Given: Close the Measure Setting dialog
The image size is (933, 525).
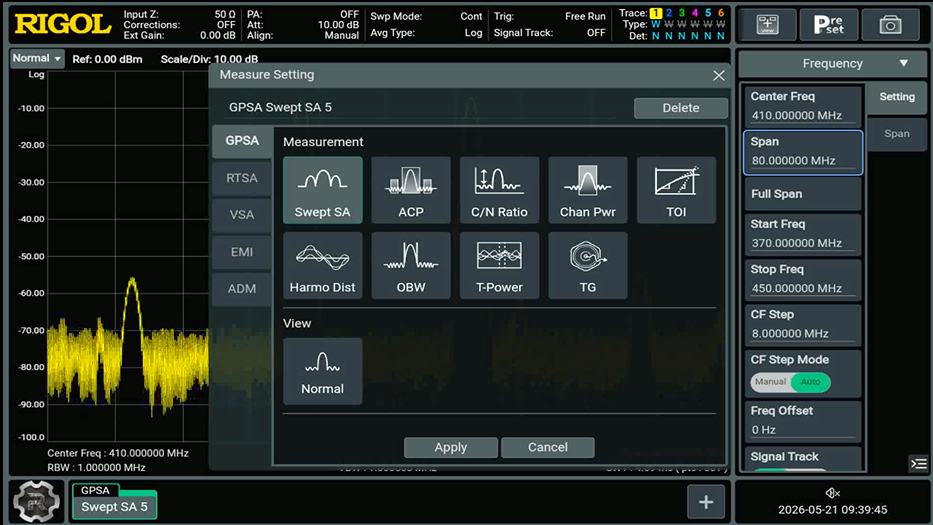Looking at the screenshot, I should point(718,76).
